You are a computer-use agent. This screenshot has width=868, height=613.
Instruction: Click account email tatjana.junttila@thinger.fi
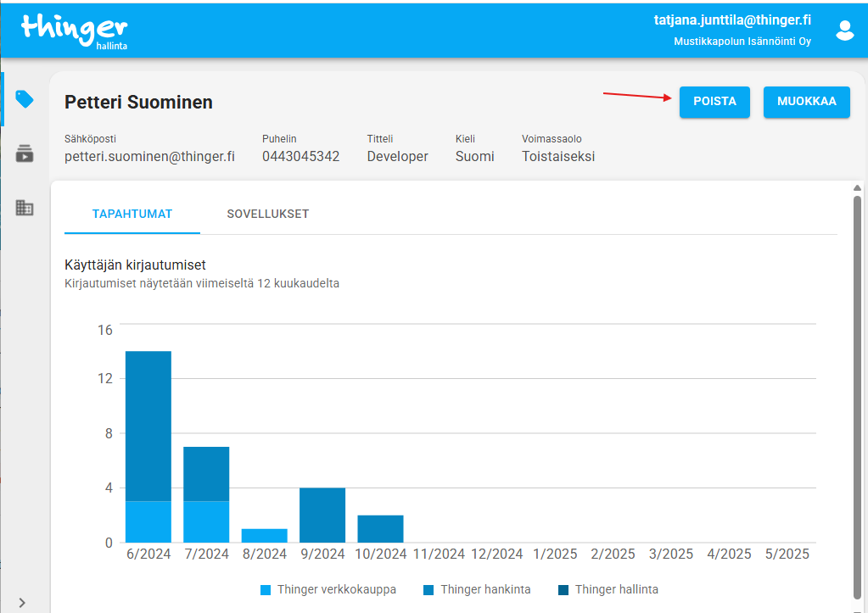tap(732, 20)
